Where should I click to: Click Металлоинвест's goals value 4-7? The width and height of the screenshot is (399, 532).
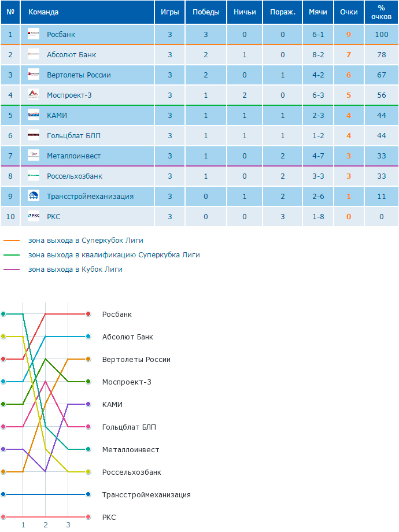click(318, 156)
